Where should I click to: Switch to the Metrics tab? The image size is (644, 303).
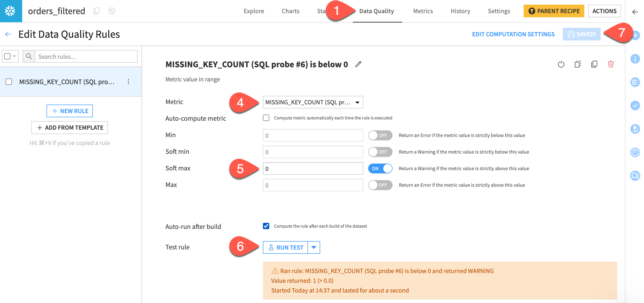(423, 11)
